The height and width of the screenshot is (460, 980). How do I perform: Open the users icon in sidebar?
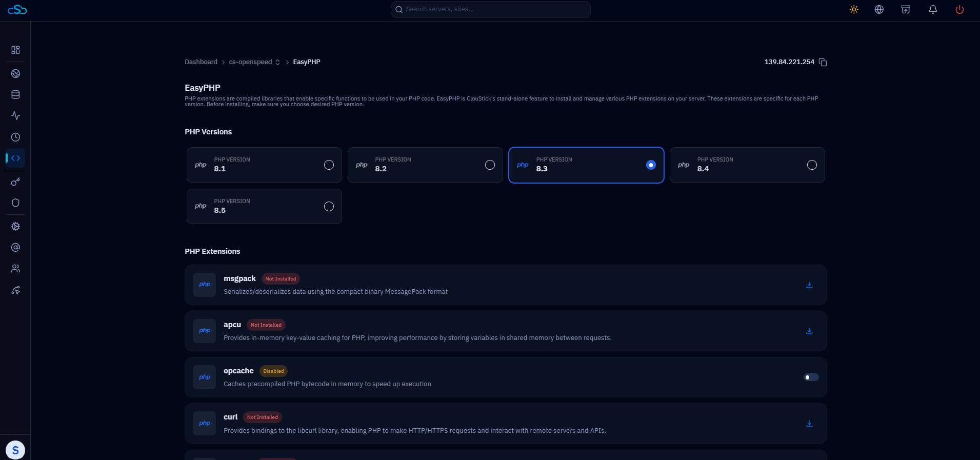click(x=15, y=268)
